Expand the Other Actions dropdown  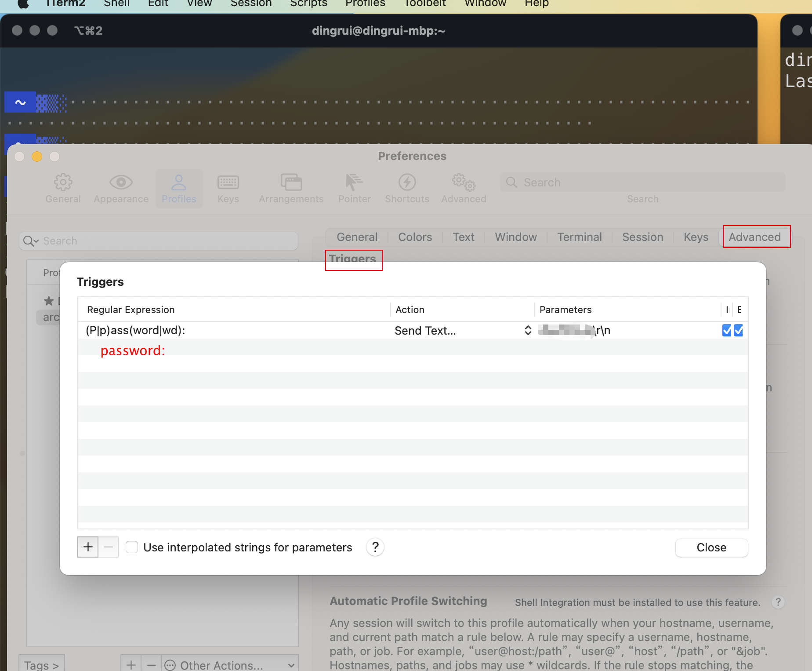[229, 665]
